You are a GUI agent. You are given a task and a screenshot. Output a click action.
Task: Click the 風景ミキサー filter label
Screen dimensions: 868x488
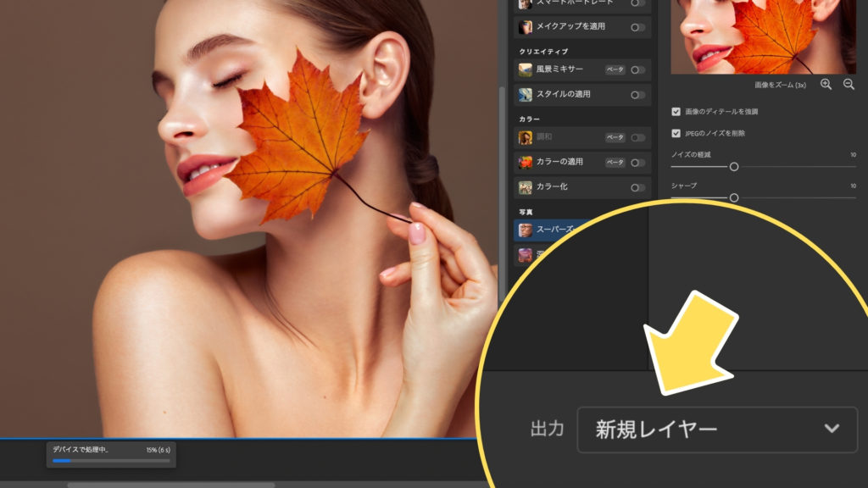click(560, 69)
